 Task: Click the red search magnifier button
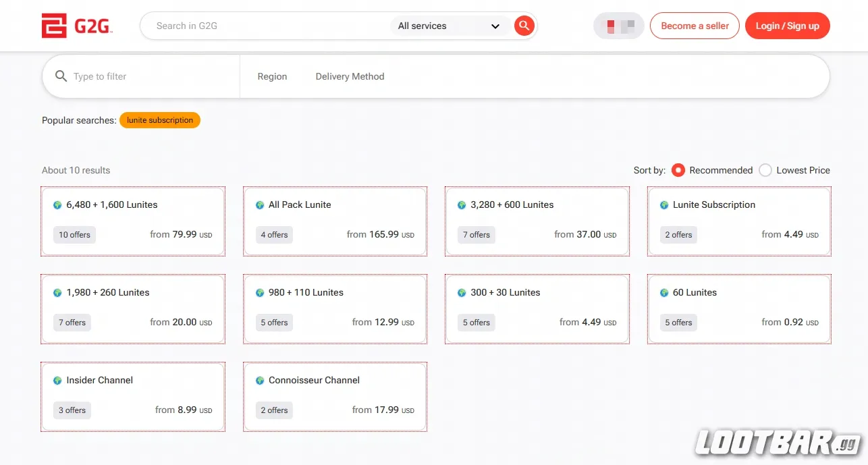pyautogui.click(x=524, y=26)
